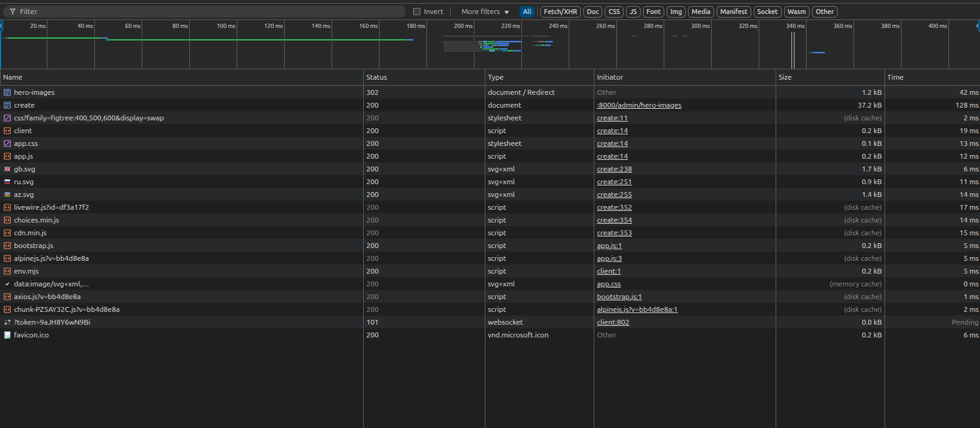Click the app.css stylesheet icon

[x=7, y=143]
